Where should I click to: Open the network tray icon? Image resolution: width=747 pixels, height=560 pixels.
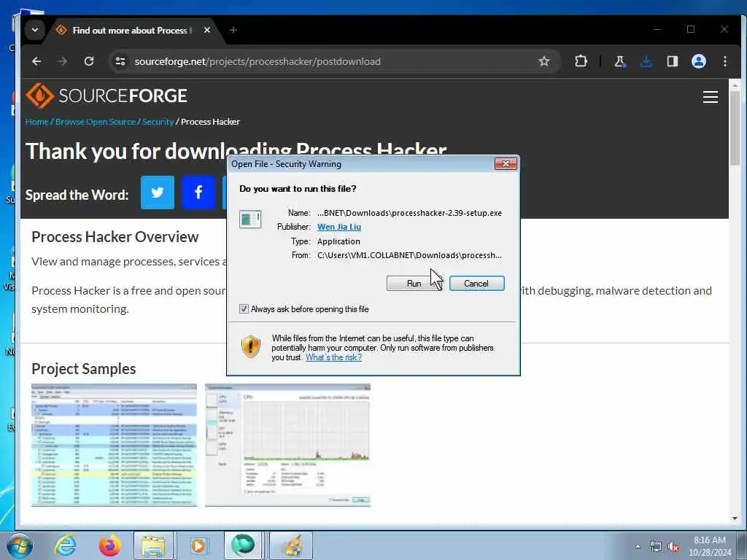click(656, 547)
